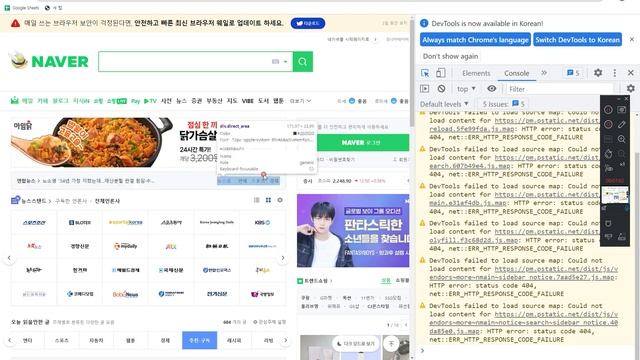This screenshot has width=640, height=360.
Task: Click the mydaily press logo
Action: click(125, 246)
